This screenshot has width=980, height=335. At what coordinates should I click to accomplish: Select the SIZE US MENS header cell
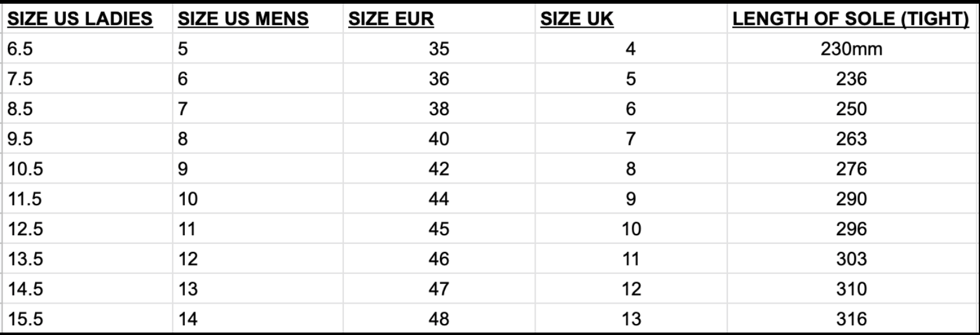(258, 18)
